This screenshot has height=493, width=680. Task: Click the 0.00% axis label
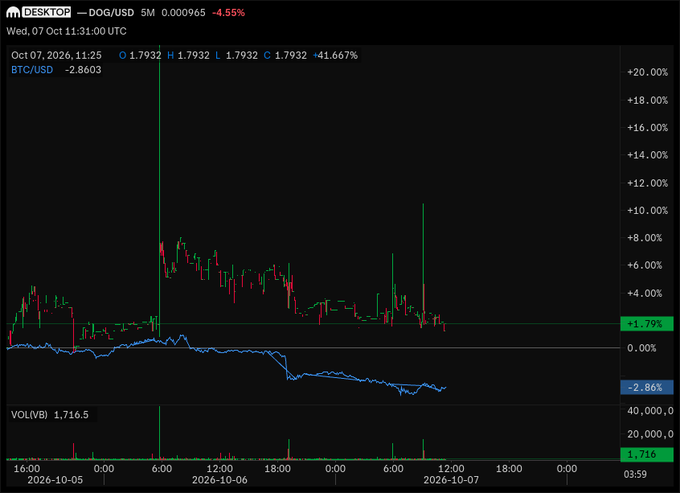641,348
